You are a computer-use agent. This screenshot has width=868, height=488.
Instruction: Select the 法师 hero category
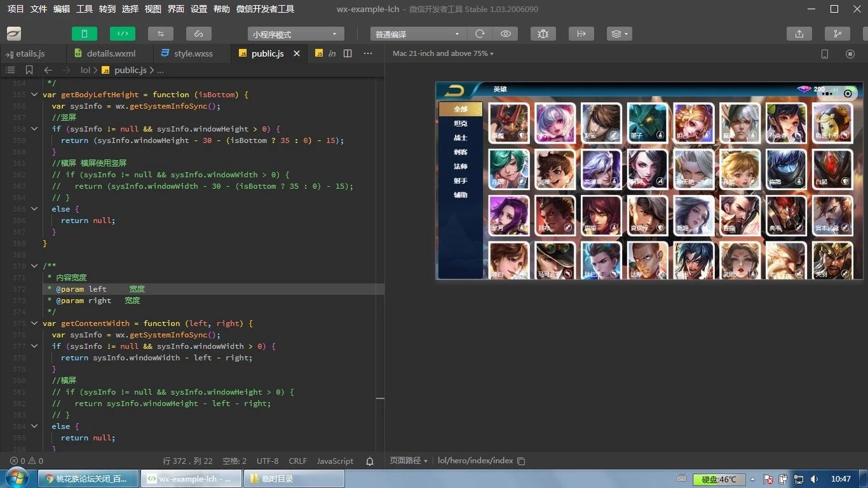461,166
